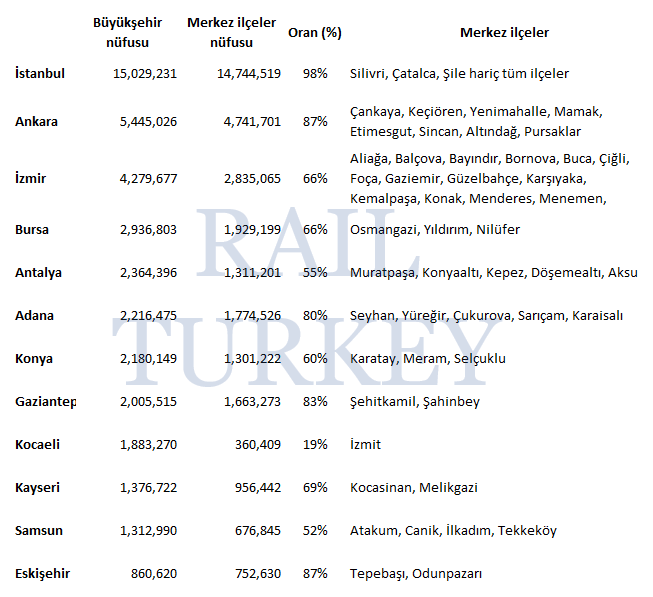Click the Eskişehir row label
653x597 pixels.
click(42, 573)
